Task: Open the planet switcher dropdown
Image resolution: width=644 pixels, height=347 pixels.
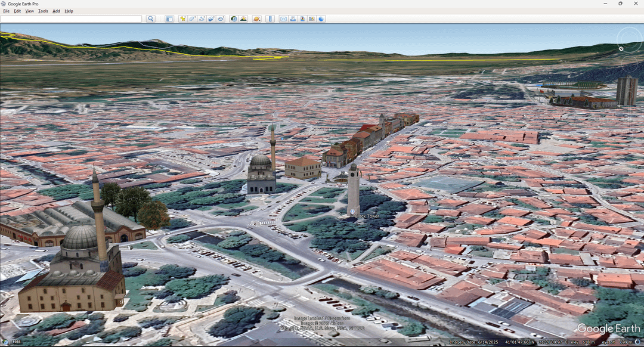Action: pyautogui.click(x=256, y=19)
